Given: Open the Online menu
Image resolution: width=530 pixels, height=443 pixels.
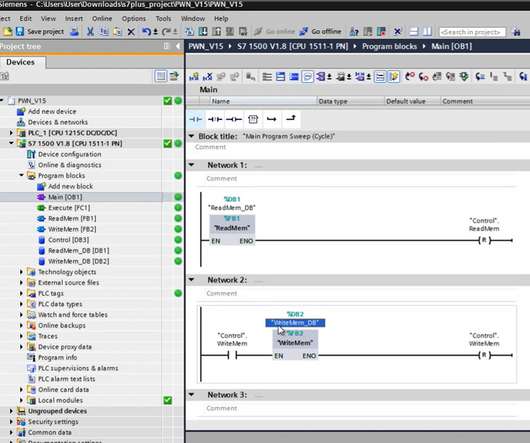Looking at the screenshot, I should [x=102, y=19].
